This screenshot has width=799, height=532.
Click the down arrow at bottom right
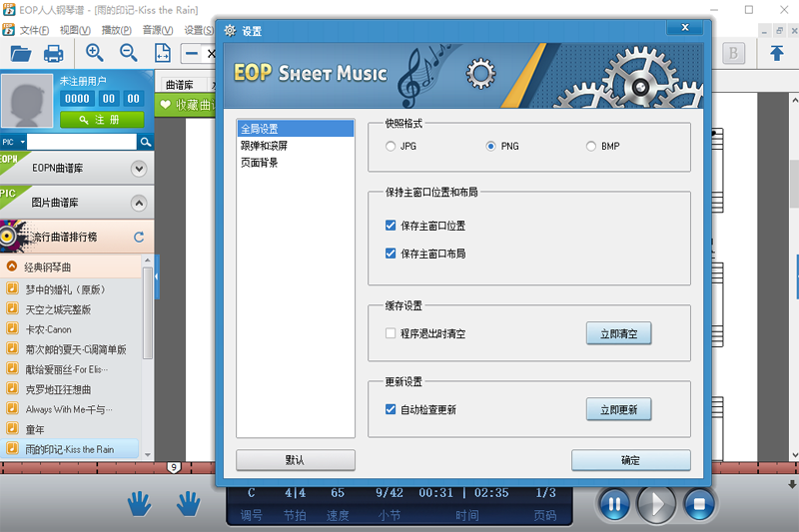[x=792, y=484]
